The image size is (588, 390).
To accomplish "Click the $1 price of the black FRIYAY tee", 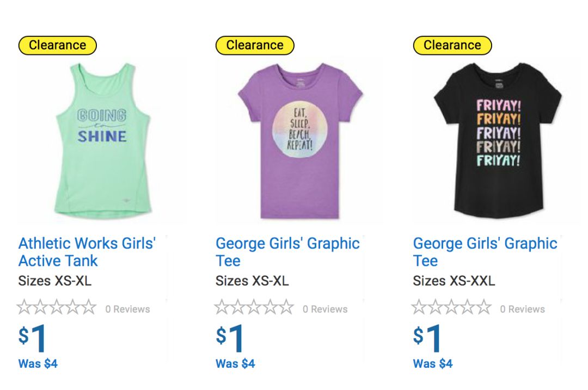I will pos(428,338).
